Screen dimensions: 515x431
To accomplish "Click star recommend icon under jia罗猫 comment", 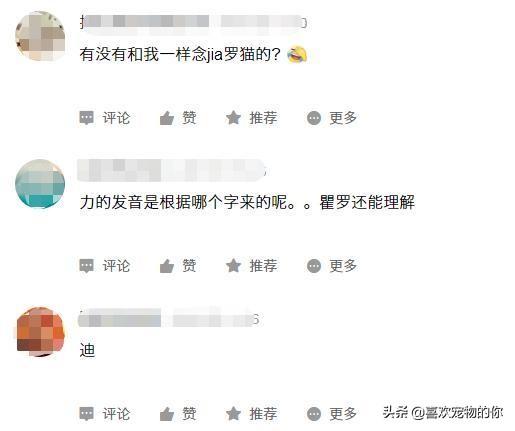I will tap(233, 118).
